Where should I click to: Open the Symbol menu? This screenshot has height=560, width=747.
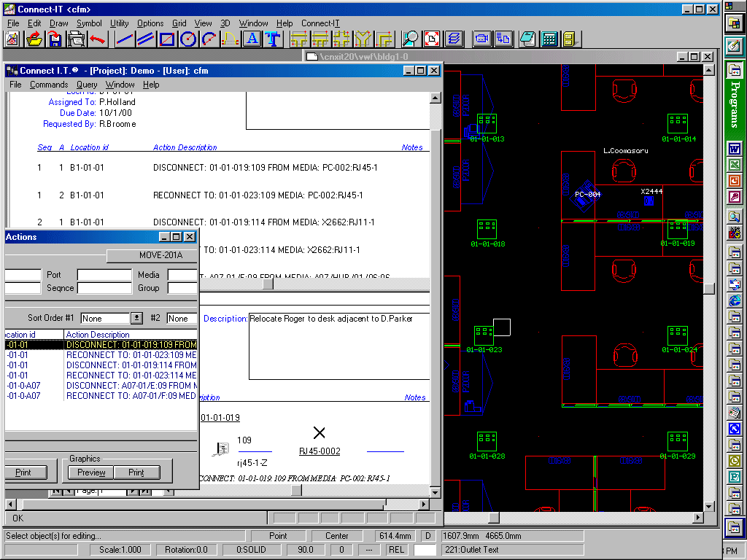pos(89,23)
